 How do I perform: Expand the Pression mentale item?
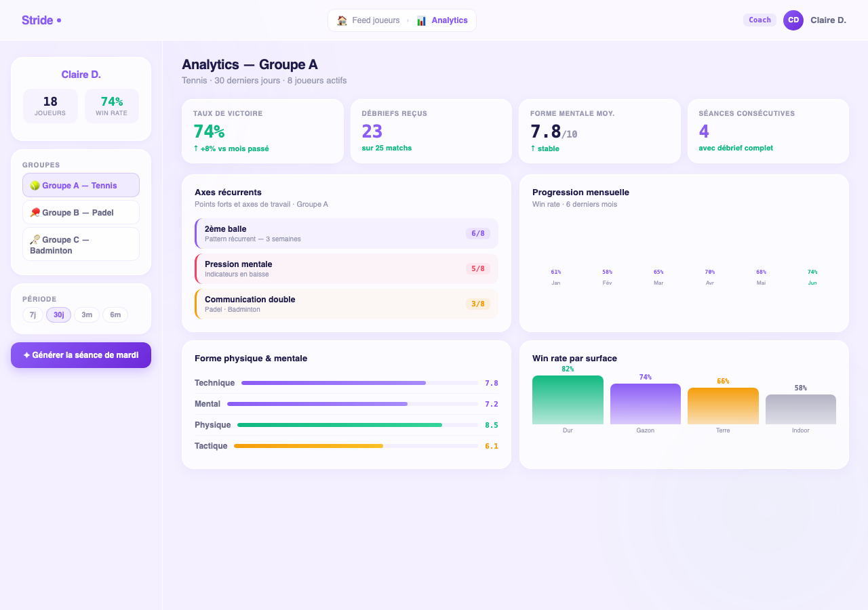(x=347, y=268)
